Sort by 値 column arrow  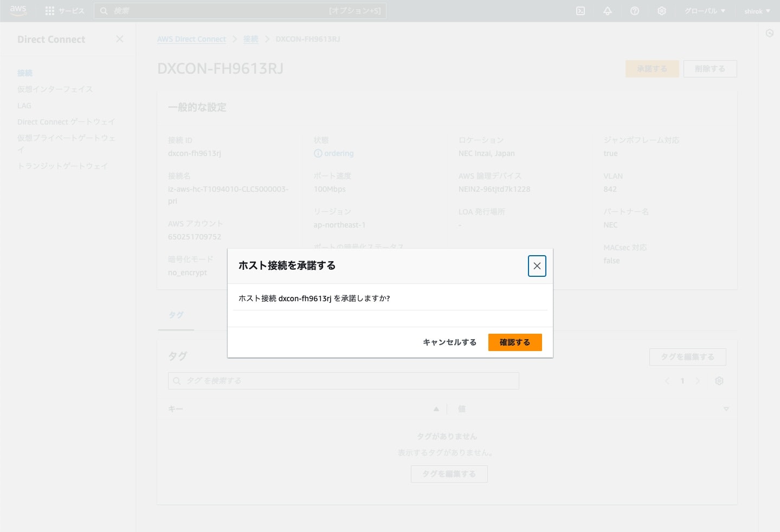pyautogui.click(x=726, y=409)
